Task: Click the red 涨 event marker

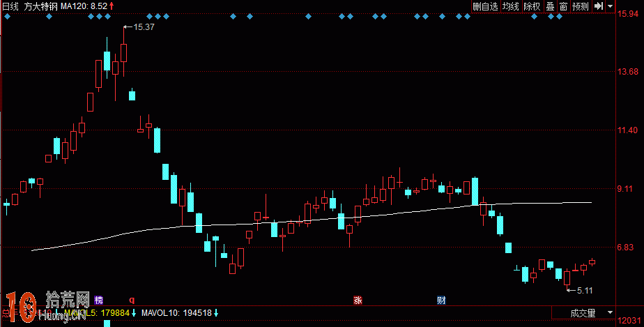Action: [358, 300]
